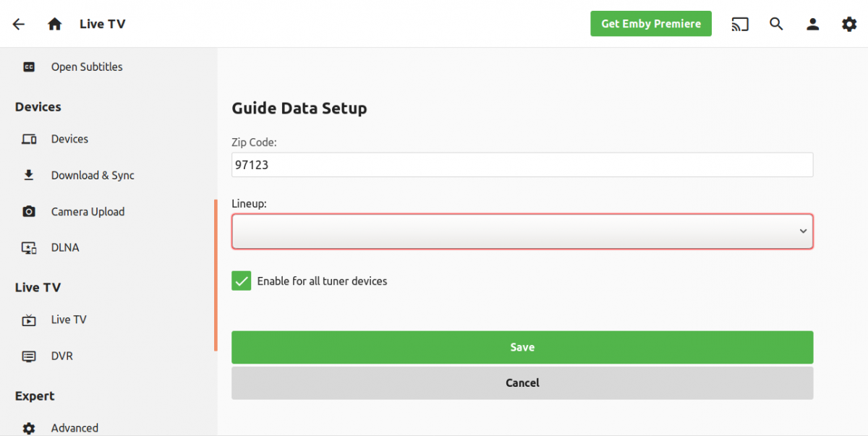This screenshot has height=436, width=868.
Task: Uncheck Enable for all tuner devices
Action: (x=242, y=281)
